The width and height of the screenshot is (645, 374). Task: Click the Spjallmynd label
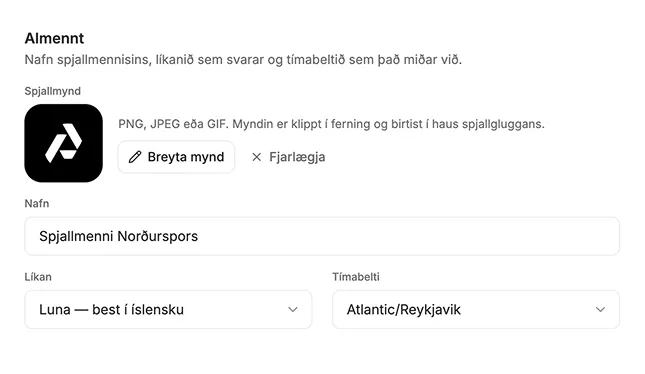(53, 91)
